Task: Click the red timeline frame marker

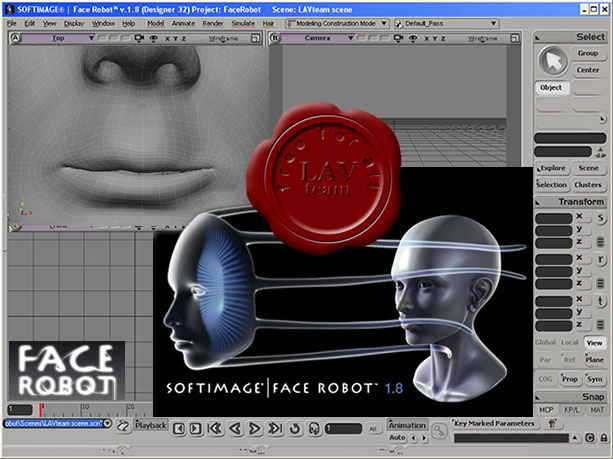Action: pyautogui.click(x=41, y=410)
